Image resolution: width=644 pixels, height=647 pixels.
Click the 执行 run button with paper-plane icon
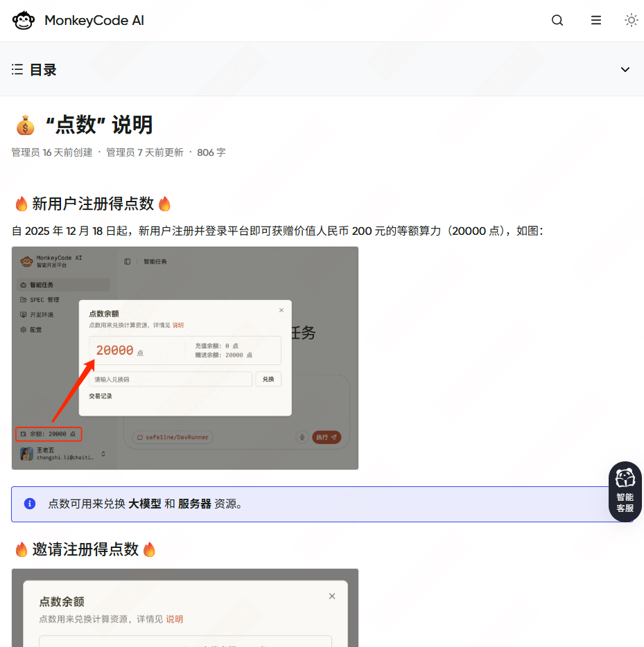click(x=327, y=438)
